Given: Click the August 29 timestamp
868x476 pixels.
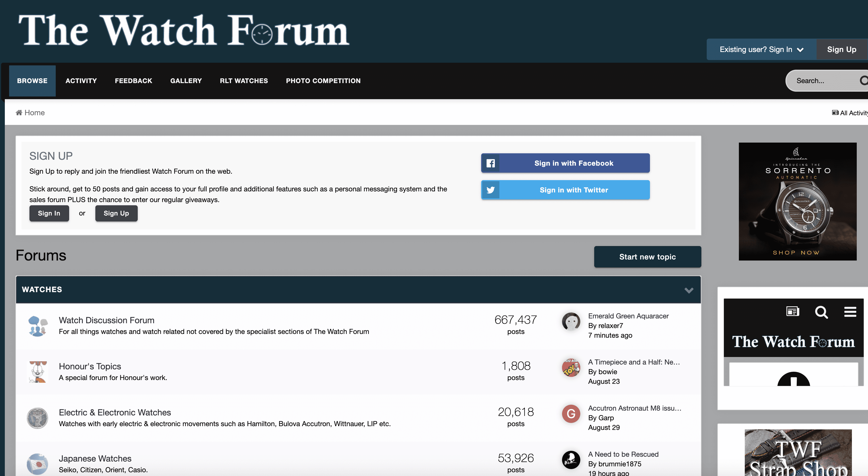Looking at the screenshot, I should coord(604,427).
